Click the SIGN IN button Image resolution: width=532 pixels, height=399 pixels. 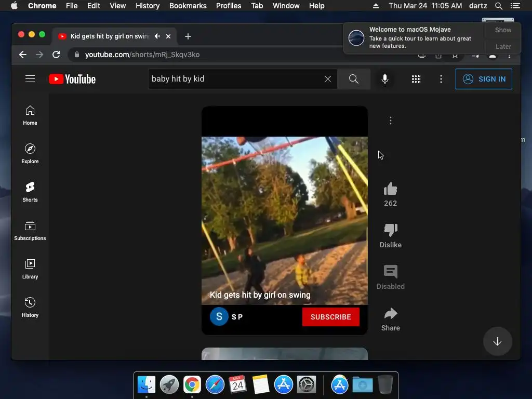coord(484,79)
